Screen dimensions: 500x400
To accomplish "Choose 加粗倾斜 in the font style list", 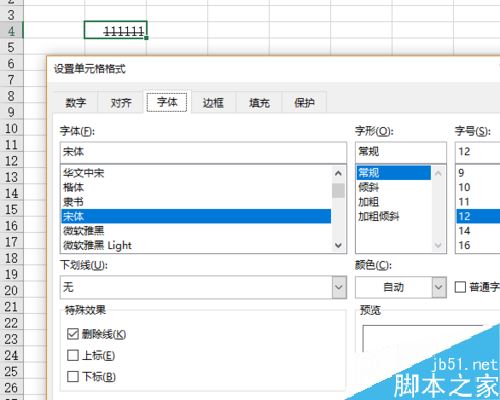I will [x=394, y=216].
